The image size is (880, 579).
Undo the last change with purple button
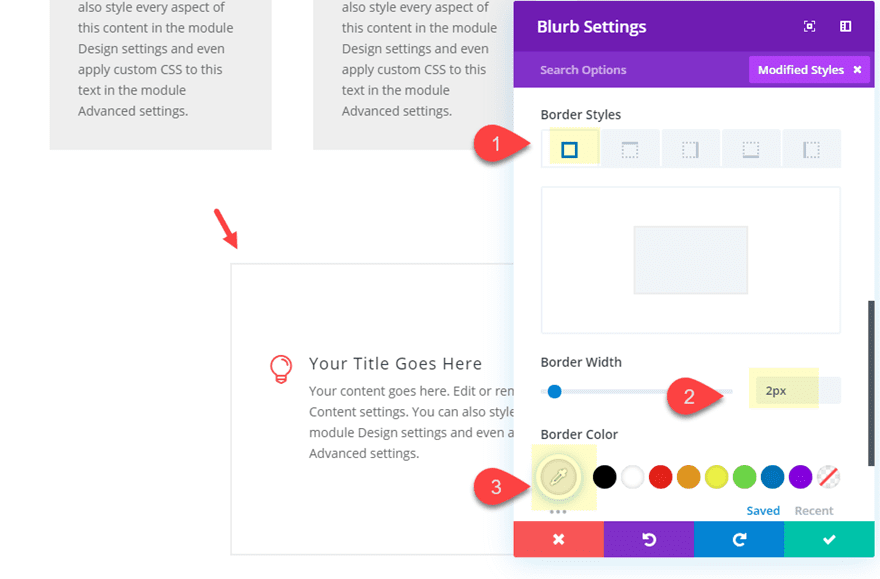(649, 539)
